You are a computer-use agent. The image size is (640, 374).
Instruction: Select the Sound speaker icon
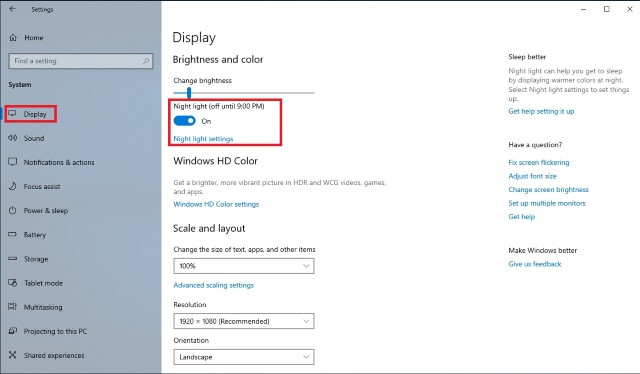(x=13, y=138)
